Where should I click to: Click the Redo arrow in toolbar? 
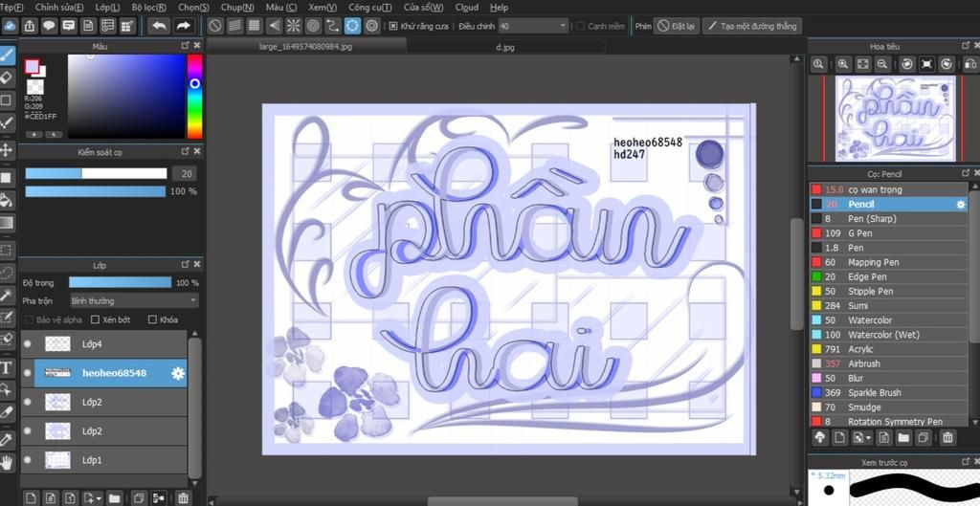183,26
